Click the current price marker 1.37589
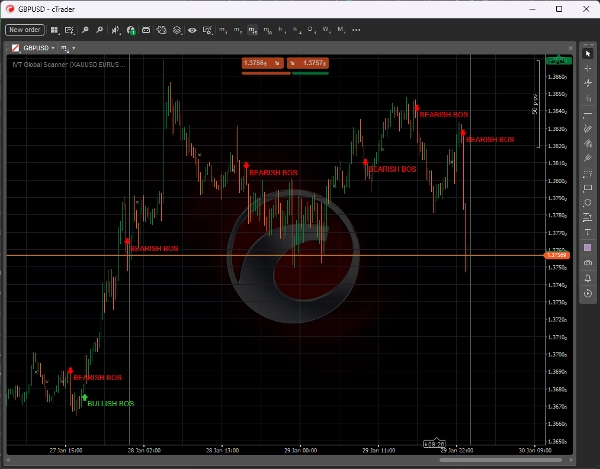Screen dimensions: 600x469 [x=557, y=255]
